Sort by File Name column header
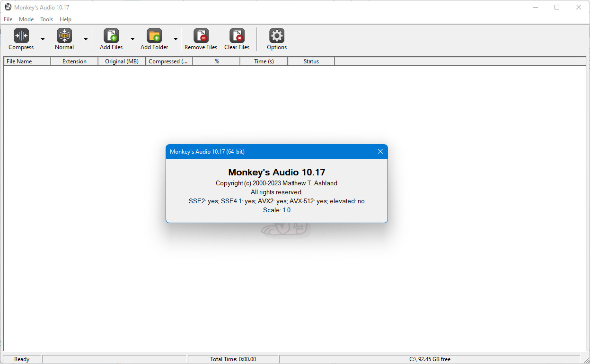Image resolution: width=590 pixels, height=364 pixels. (x=27, y=61)
